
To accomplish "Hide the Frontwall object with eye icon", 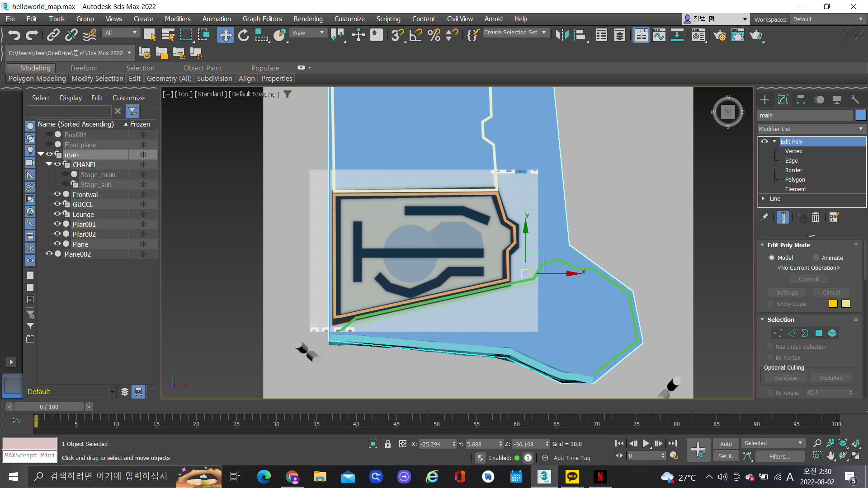I will pyautogui.click(x=57, y=194).
